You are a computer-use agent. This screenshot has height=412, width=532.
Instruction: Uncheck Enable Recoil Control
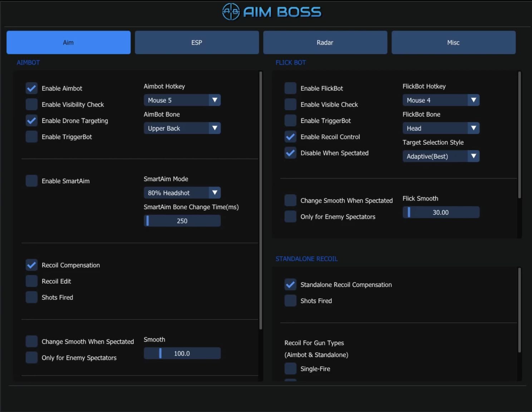click(x=290, y=136)
